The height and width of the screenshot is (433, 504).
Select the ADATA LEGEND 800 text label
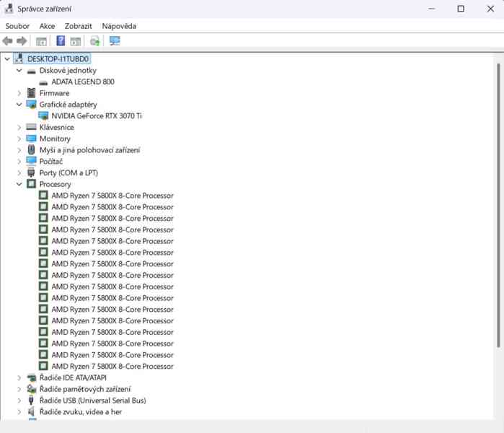click(x=83, y=82)
